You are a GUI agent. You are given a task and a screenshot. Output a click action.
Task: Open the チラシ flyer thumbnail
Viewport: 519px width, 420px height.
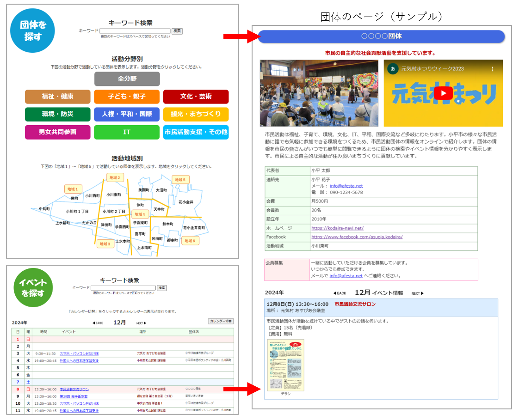point(285,365)
